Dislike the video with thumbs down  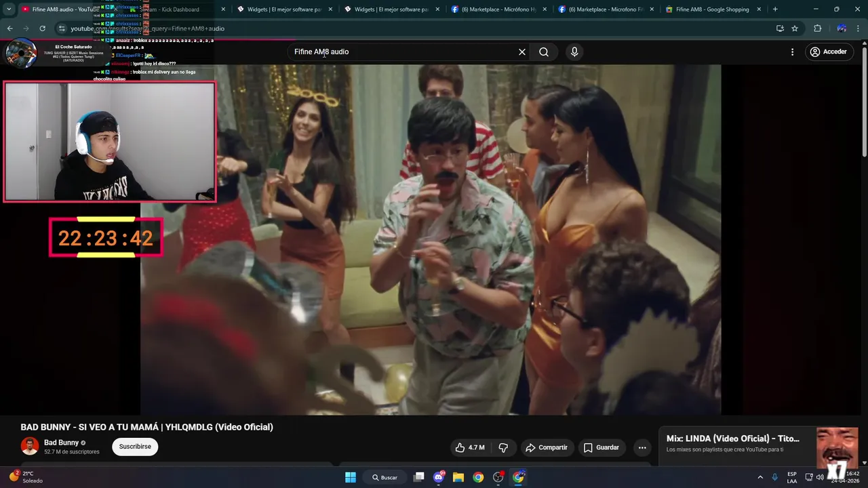coord(503,447)
